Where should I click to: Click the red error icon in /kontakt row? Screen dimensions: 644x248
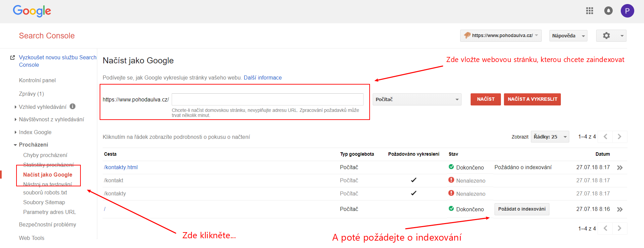point(451,180)
